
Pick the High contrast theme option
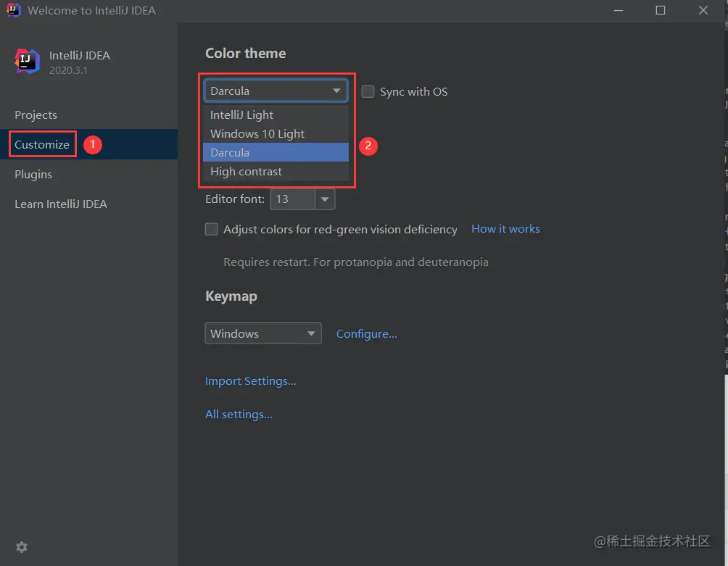tap(276, 172)
